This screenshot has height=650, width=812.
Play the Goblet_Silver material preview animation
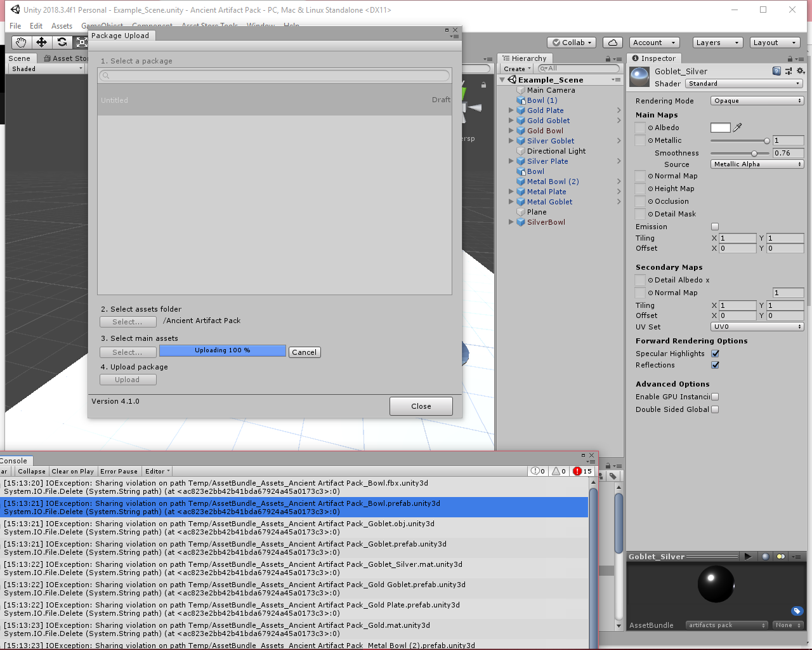pos(749,556)
